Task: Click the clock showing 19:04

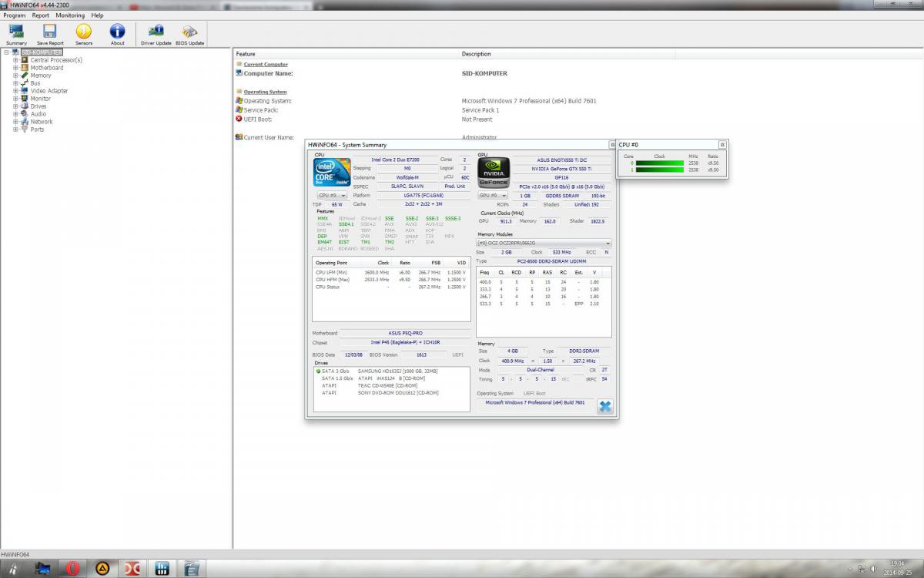Action: click(897, 563)
